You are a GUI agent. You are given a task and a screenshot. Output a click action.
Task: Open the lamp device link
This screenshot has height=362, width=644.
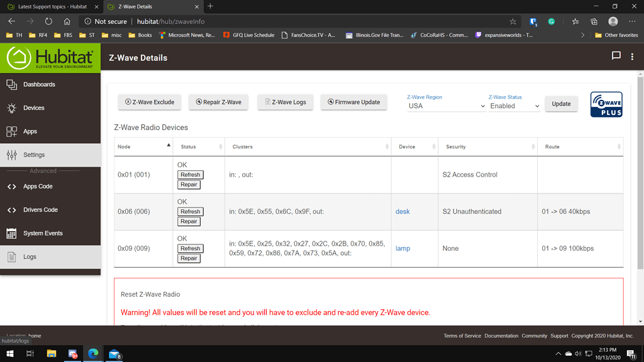point(402,249)
